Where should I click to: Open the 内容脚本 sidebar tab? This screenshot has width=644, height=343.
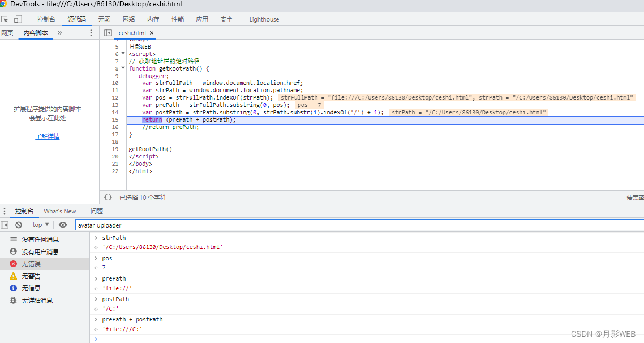pos(36,33)
